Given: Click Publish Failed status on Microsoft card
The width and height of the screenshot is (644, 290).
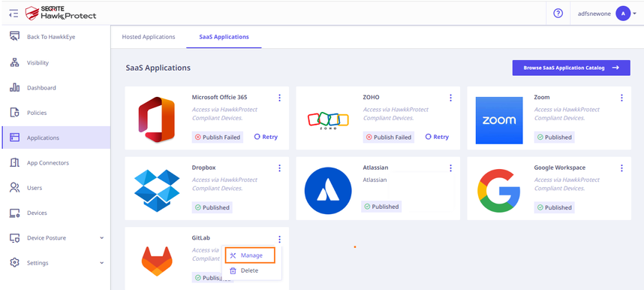Looking at the screenshot, I should coord(217,137).
